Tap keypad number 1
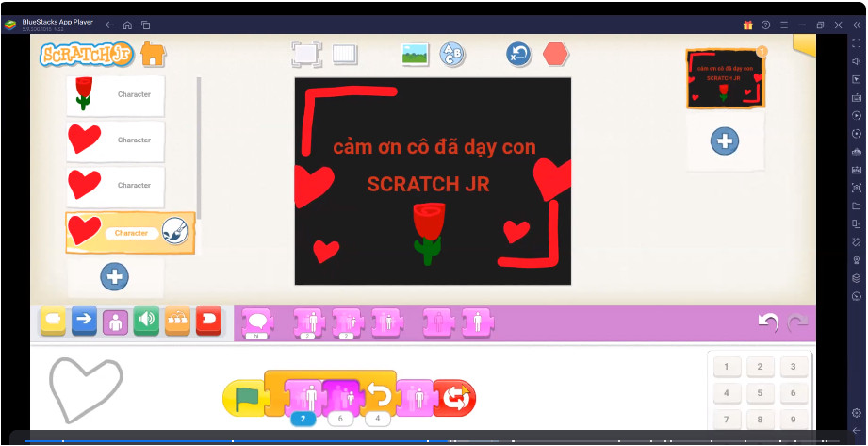 [727, 367]
